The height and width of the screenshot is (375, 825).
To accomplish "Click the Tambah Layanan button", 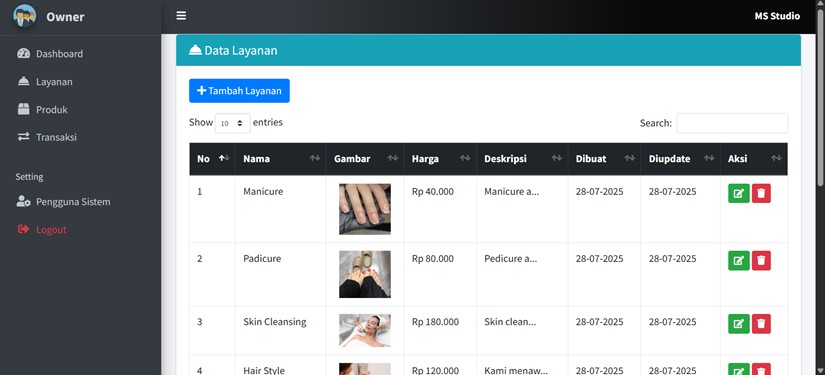I will 239,90.
